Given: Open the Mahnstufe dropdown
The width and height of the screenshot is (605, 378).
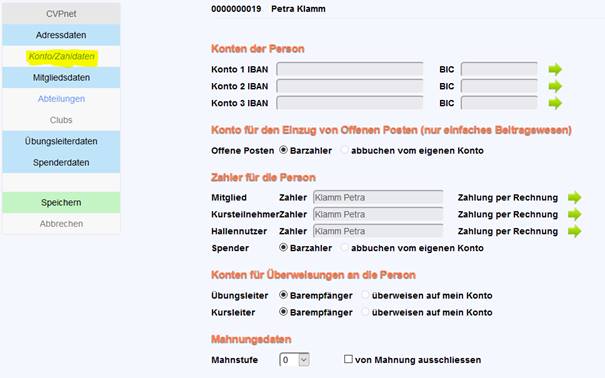Looking at the screenshot, I should tap(294, 360).
